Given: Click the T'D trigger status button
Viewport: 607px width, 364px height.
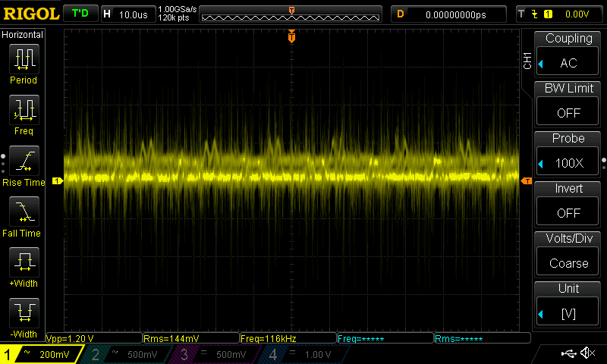Looking at the screenshot, I should [x=79, y=14].
